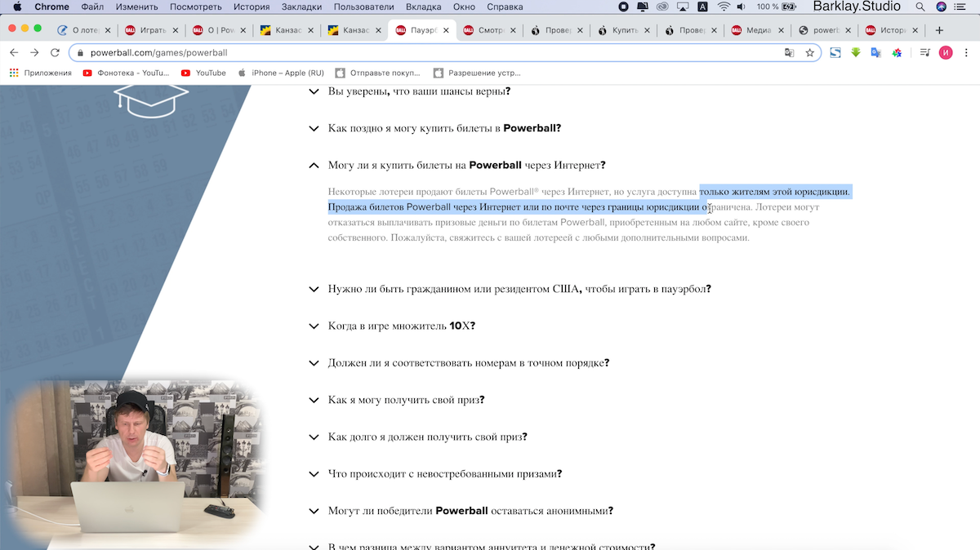Open the Пользователи menu

[x=364, y=7]
